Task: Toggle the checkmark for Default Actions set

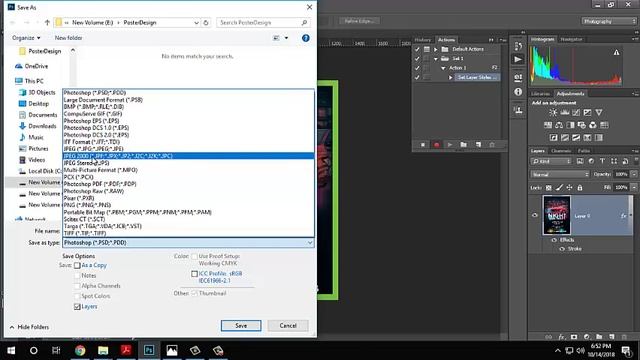Action: [x=417, y=49]
